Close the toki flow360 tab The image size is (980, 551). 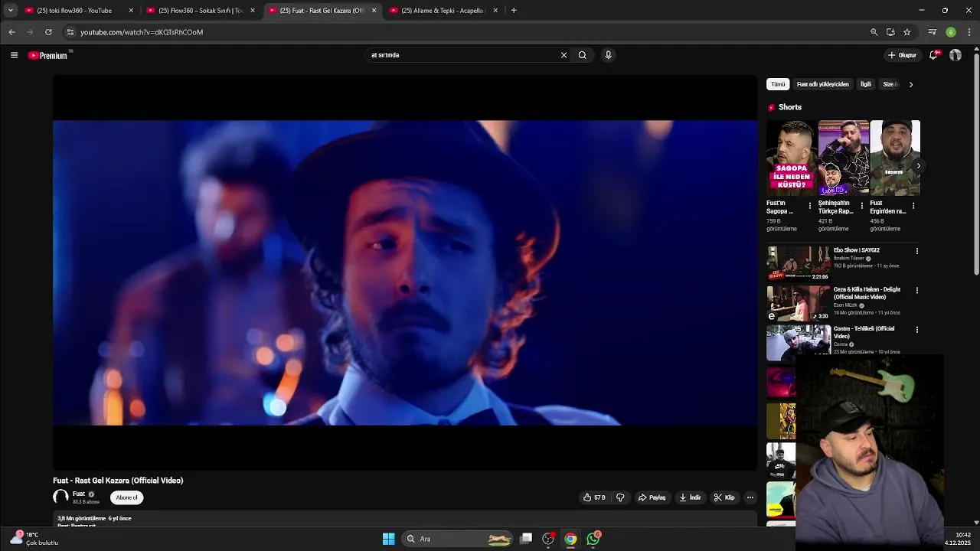point(131,11)
